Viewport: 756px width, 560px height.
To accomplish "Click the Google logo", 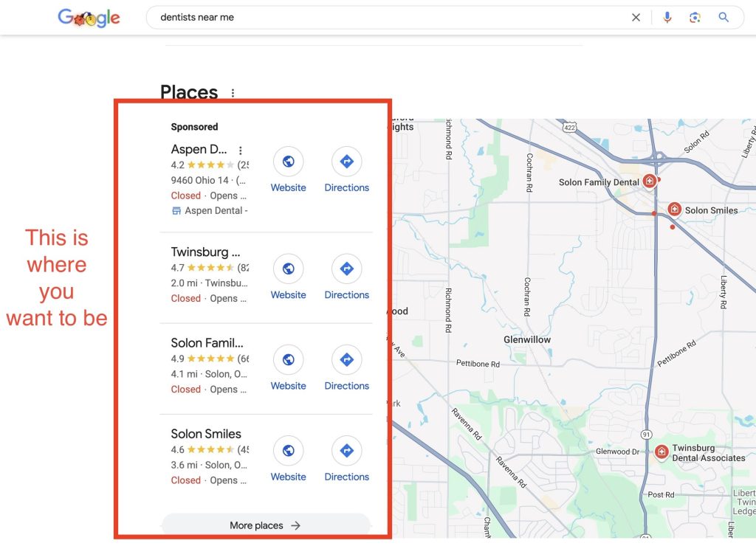I will 89,18.
